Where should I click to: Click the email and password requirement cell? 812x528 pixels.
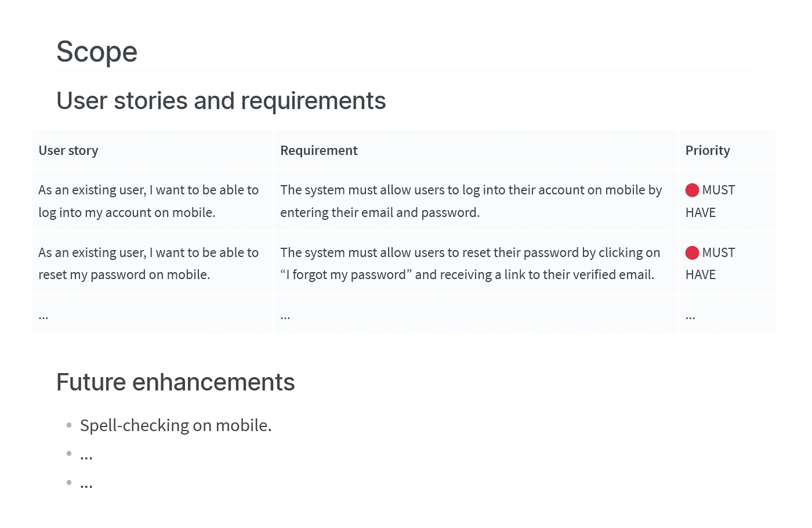point(470,201)
